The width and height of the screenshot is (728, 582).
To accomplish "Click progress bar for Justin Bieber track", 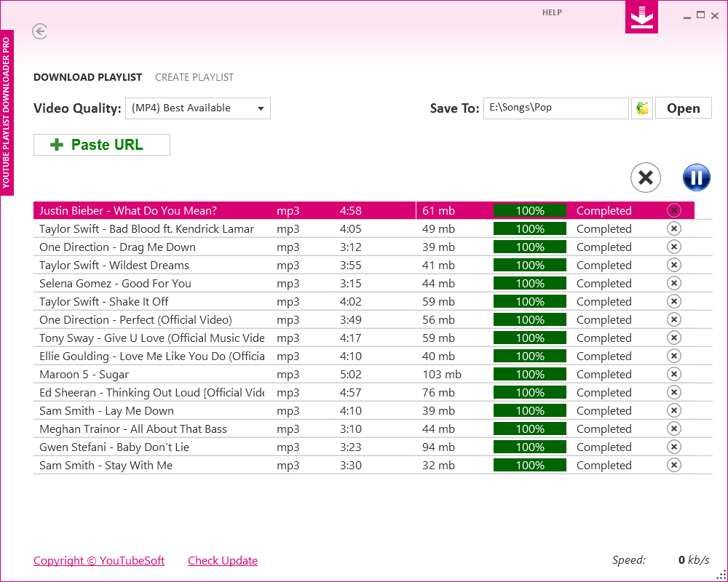I will click(530, 211).
